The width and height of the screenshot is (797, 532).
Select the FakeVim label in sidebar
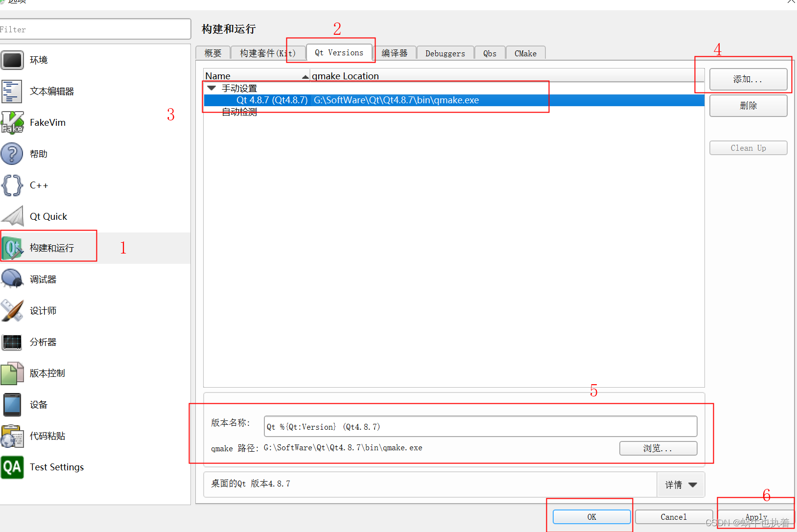47,123
